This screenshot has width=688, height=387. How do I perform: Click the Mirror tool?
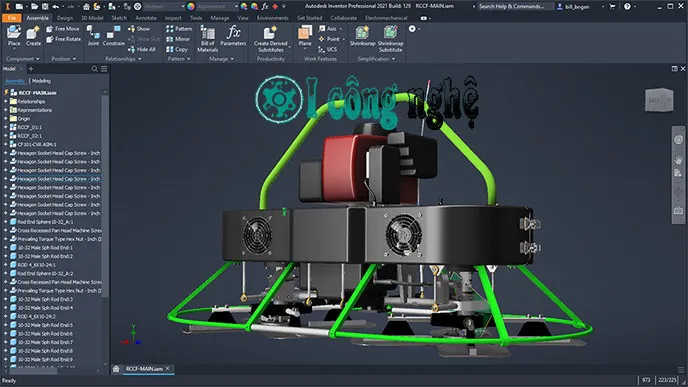pos(178,39)
